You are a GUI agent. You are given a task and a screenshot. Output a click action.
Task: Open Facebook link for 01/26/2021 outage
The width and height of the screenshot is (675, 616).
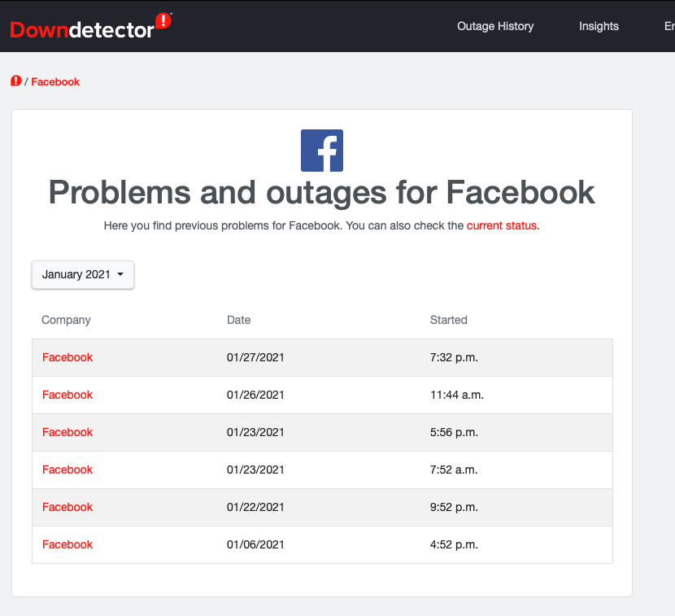click(67, 395)
